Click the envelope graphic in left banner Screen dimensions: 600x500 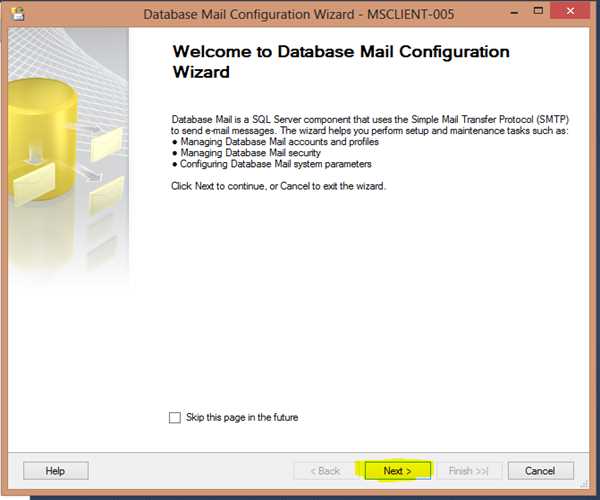click(105, 147)
